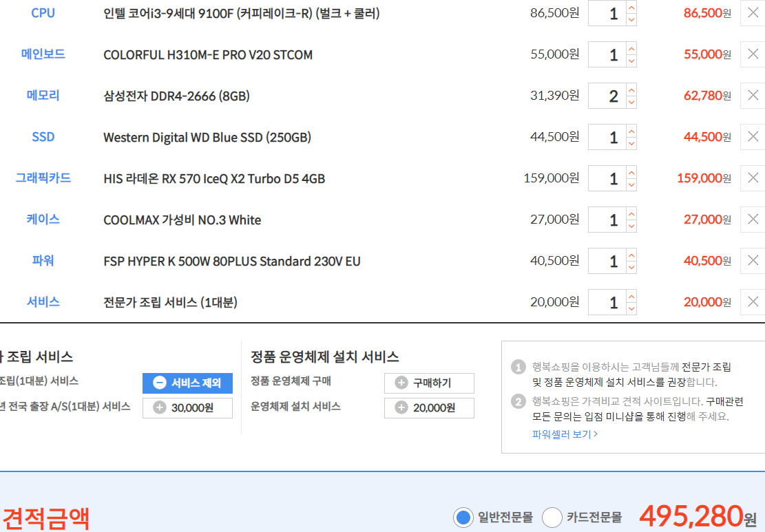Open product 인텔 코어i3-9세대 9100F

[x=242, y=13]
